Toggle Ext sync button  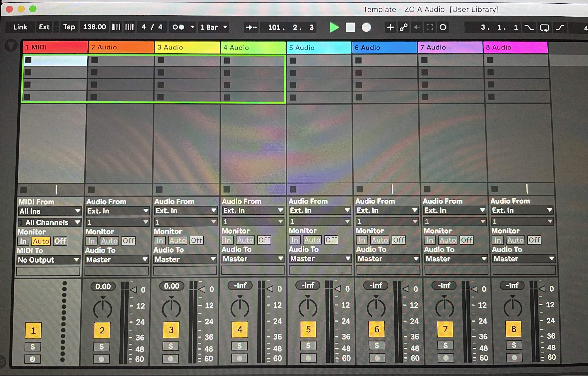44,27
